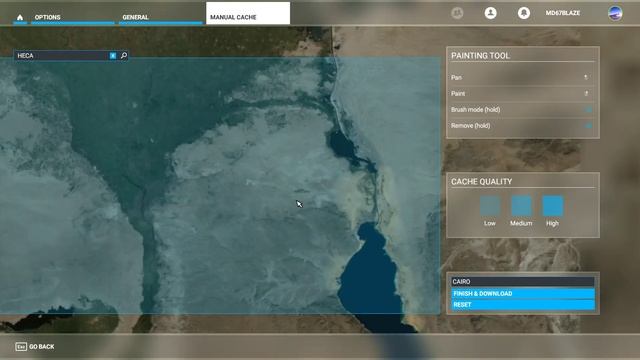Click GO BACK at the bottom
640x360 pixels.
[42, 347]
